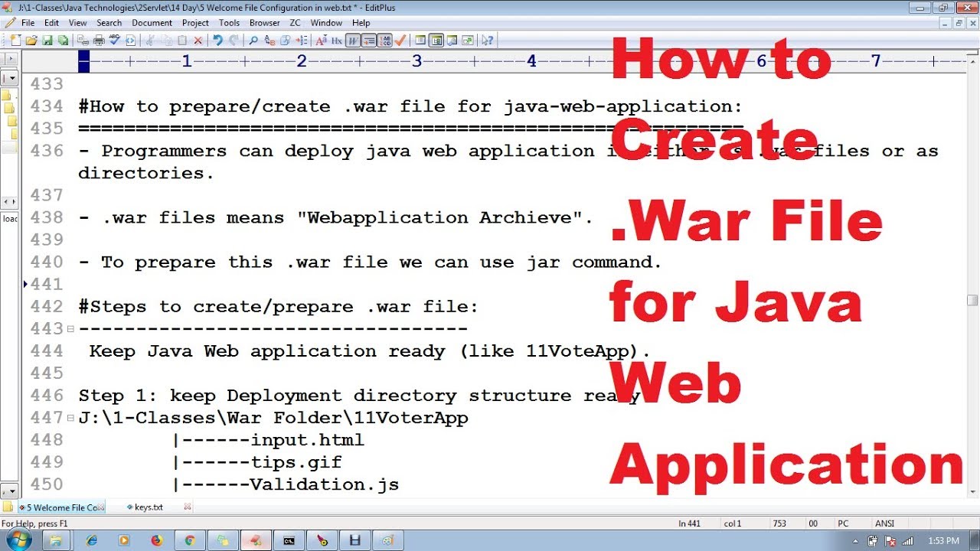Click the Find in Files icon
The width and height of the screenshot is (980, 551).
(x=285, y=40)
